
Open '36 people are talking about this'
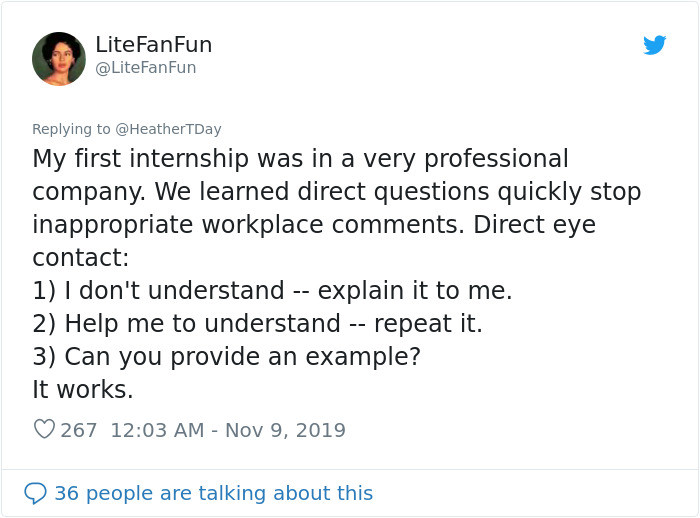[213, 493]
